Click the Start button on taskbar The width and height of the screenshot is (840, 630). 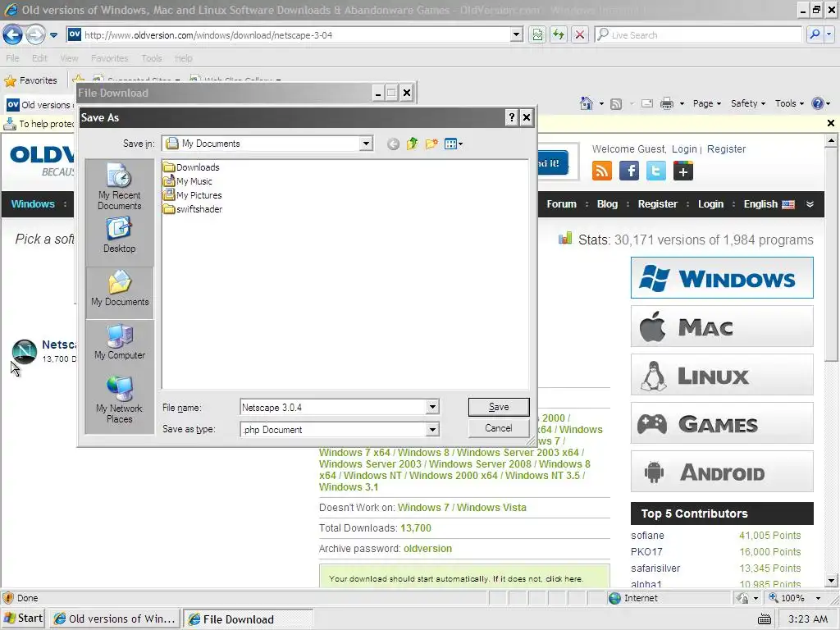point(24,619)
